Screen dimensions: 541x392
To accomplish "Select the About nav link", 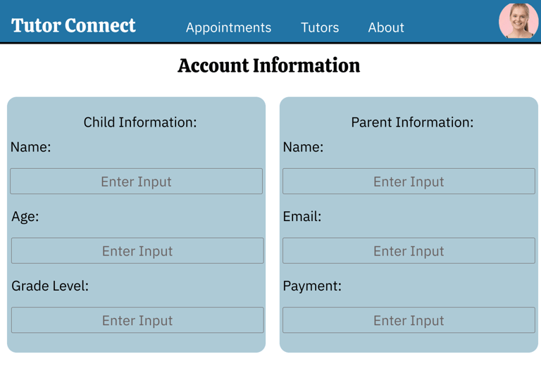I will [x=386, y=27].
